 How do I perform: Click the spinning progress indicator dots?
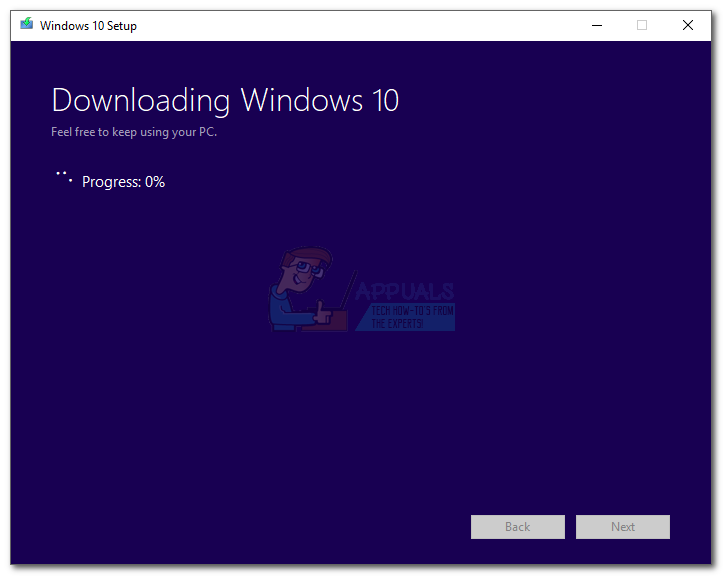tap(64, 178)
